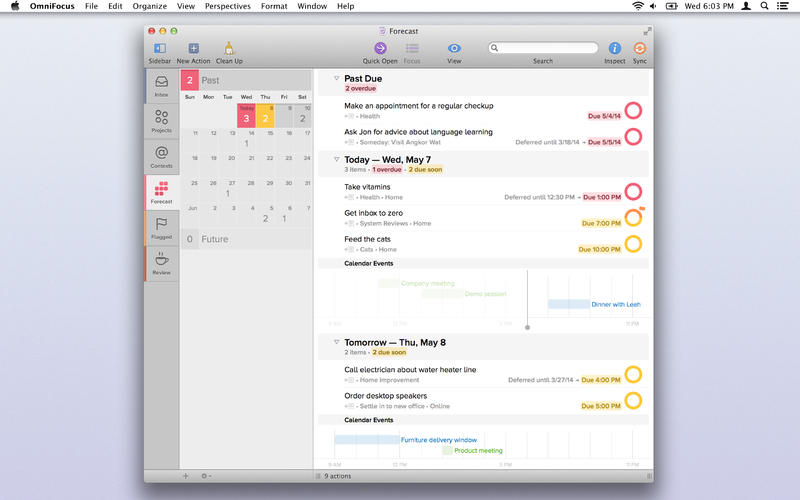
Task: Open the Inspect info panel
Action: click(x=614, y=48)
